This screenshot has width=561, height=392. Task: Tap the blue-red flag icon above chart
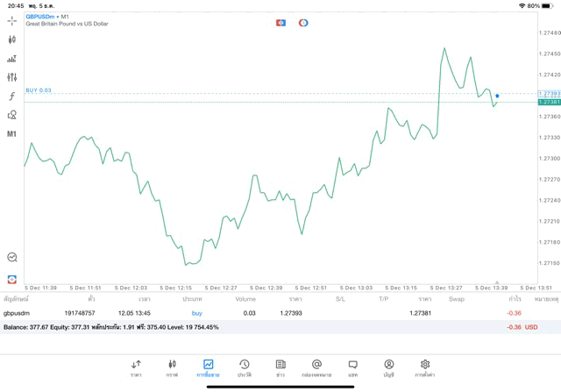[x=280, y=23]
